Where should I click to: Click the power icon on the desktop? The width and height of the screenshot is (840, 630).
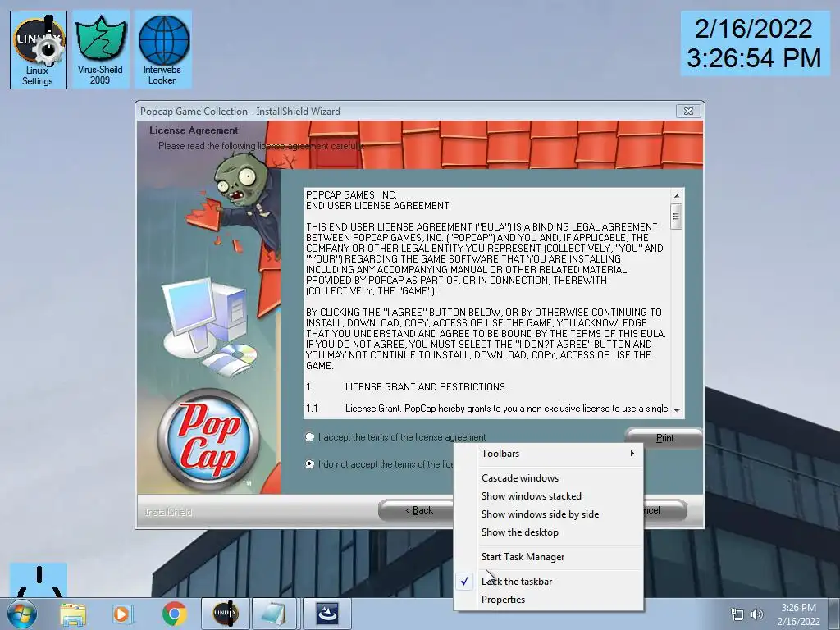(39, 580)
